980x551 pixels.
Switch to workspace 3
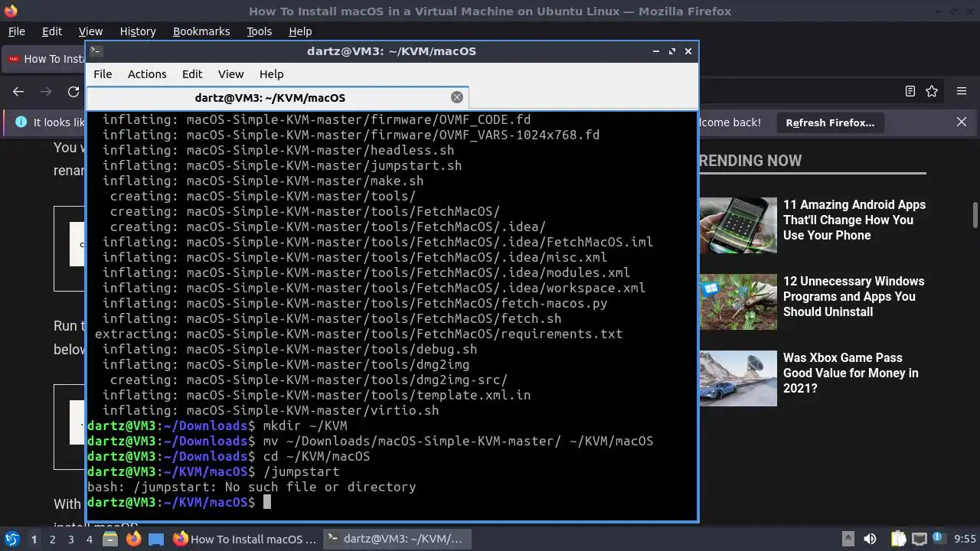pos(71,540)
